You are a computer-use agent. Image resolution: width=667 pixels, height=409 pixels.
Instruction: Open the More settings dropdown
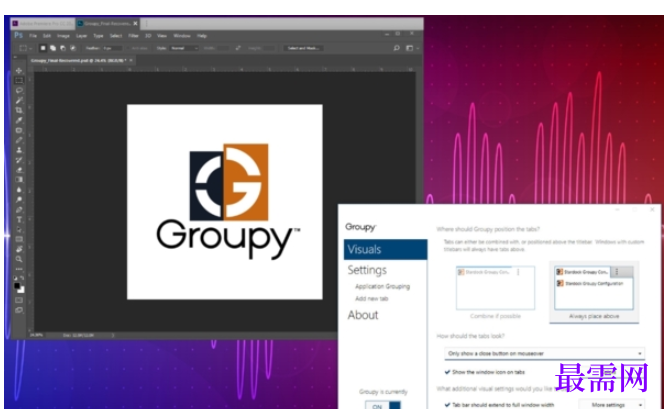(x=611, y=405)
